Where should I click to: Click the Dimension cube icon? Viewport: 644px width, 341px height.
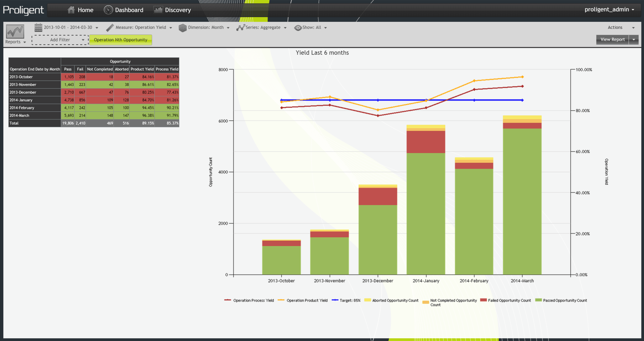(x=182, y=28)
